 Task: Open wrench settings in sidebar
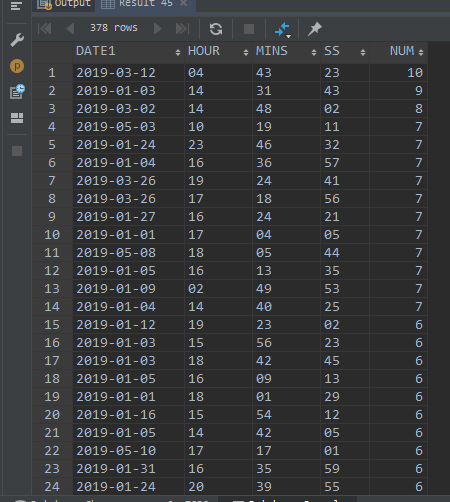click(x=17, y=40)
